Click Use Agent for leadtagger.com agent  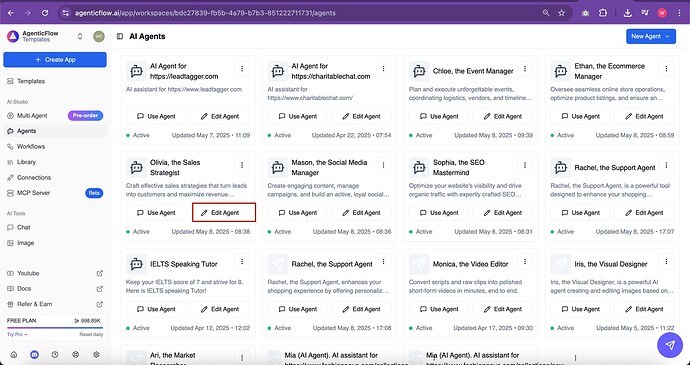point(156,116)
